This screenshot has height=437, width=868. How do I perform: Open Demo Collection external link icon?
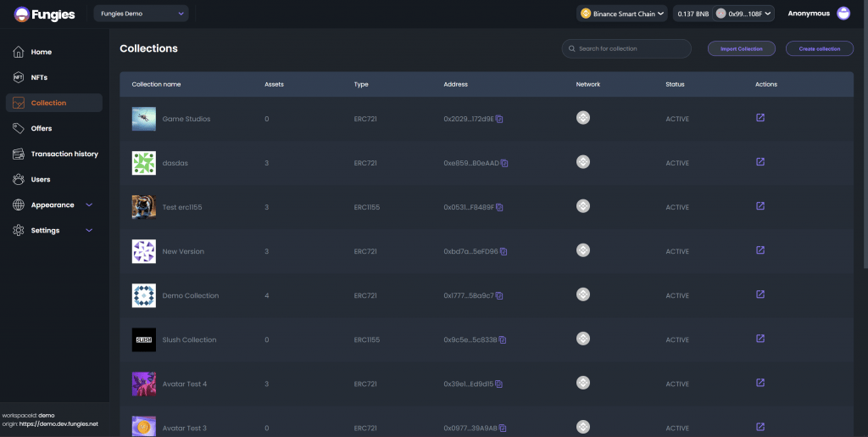point(760,294)
